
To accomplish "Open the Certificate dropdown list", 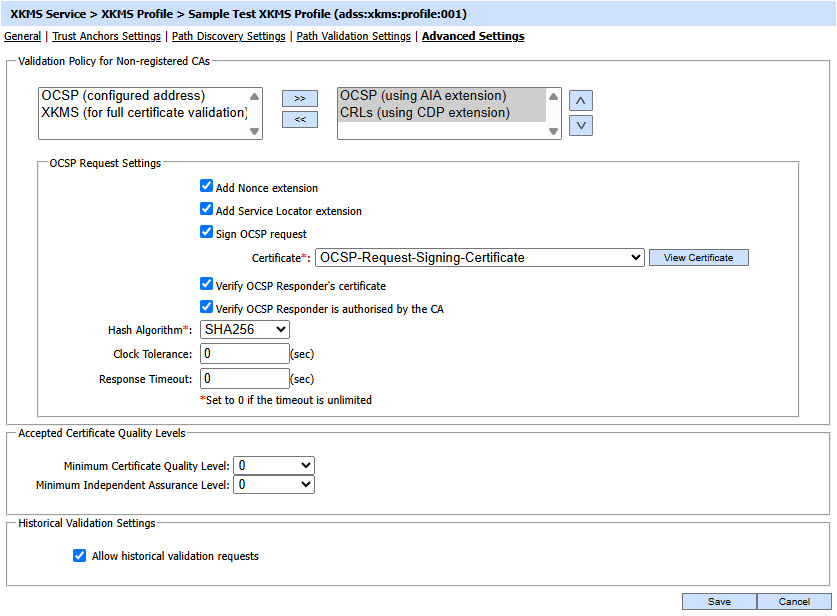I will tap(479, 258).
